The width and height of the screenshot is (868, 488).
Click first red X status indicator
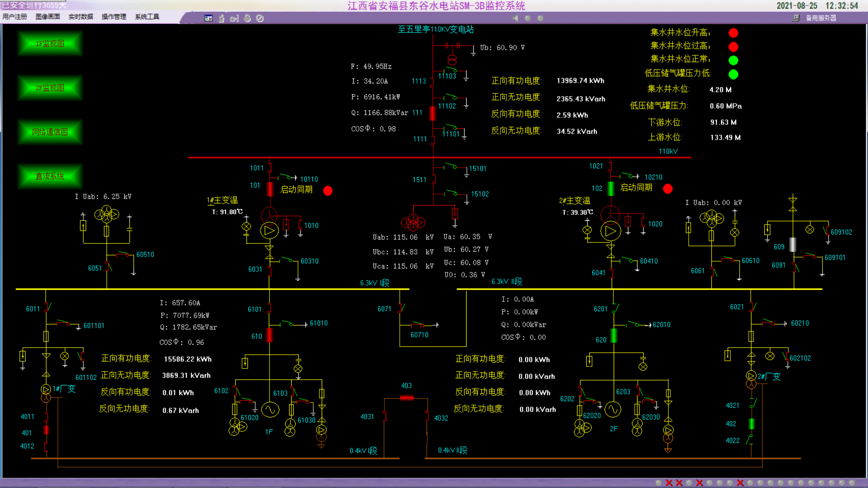click(669, 483)
